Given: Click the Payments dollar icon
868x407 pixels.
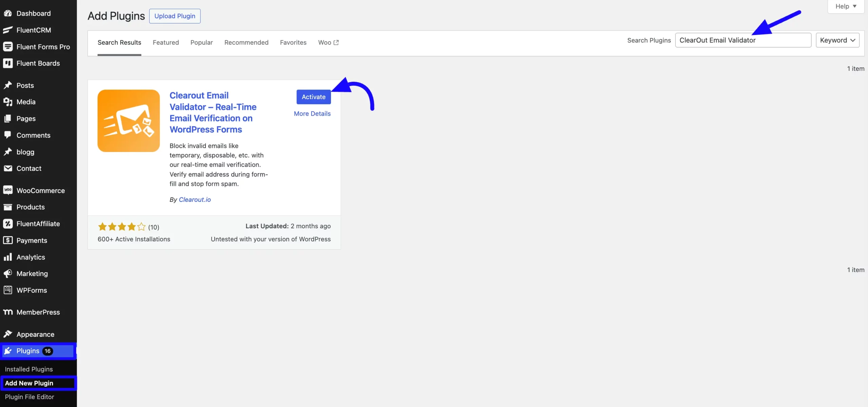Looking at the screenshot, I should tap(8, 240).
